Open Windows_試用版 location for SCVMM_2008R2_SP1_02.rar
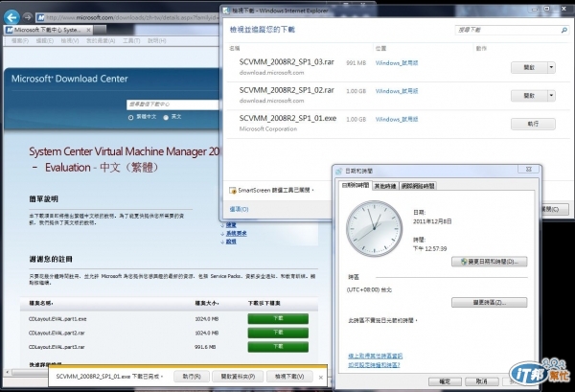This screenshot has height=392, width=575. [x=397, y=91]
